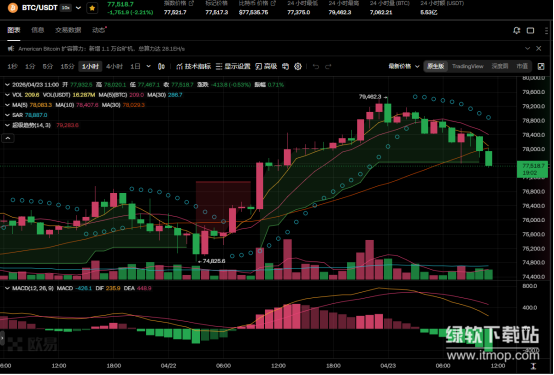Screen dimensions: 554x375
Task: Collapse the OHLC date info row
Action: (7, 85)
